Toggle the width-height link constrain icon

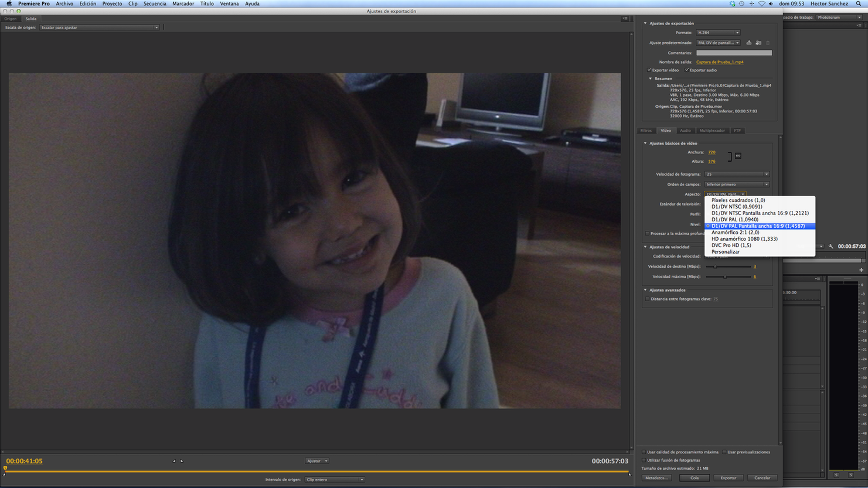(738, 156)
